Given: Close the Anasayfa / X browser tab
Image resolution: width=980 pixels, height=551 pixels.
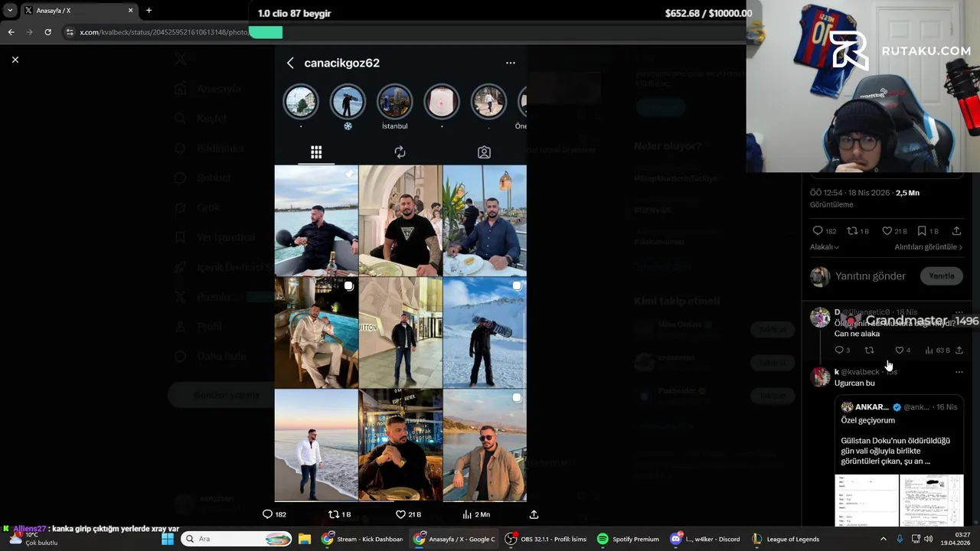Looking at the screenshot, I should point(130,11).
